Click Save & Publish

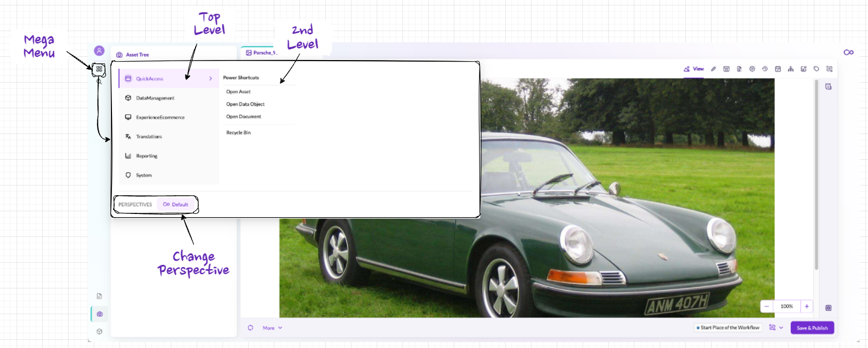point(812,328)
